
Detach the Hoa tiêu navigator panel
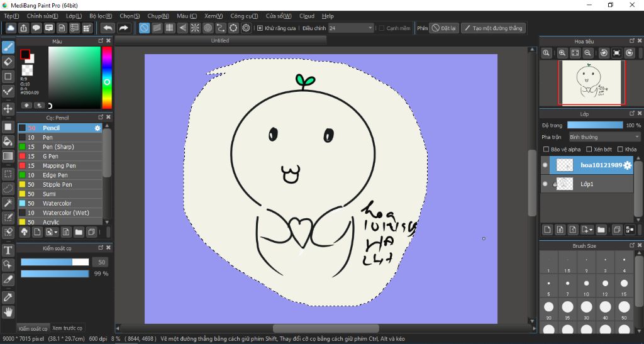pos(632,41)
